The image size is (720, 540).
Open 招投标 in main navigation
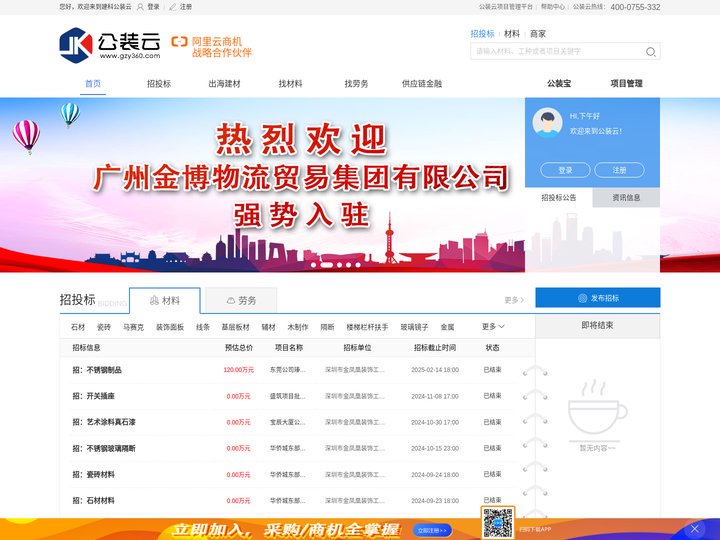click(x=159, y=84)
